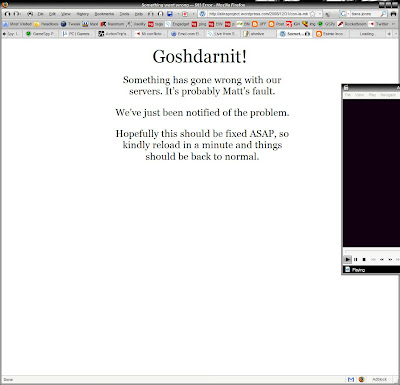Screen dimensions: 400x385
Task: Open the Tweak bookmark
Action: (x=71, y=24)
